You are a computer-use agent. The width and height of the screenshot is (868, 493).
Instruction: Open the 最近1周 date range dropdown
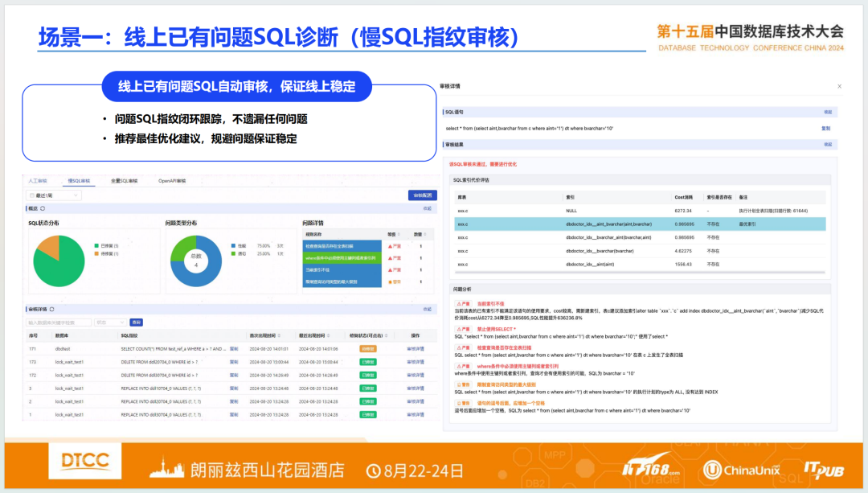point(53,195)
